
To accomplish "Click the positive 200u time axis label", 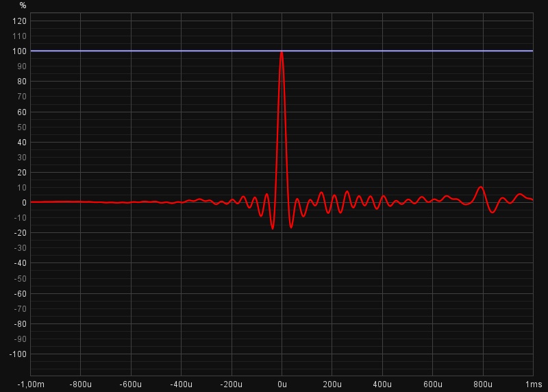I will (332, 384).
